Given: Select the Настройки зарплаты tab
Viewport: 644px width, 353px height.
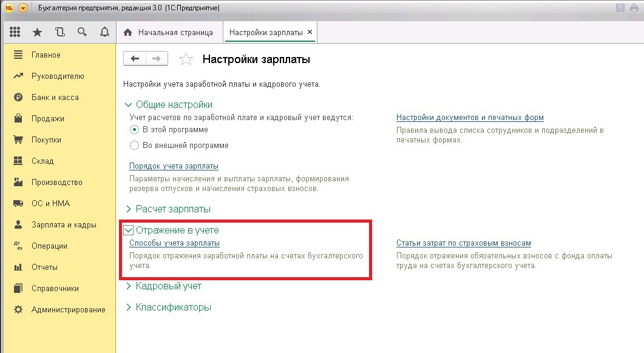Looking at the screenshot, I should 266,32.
